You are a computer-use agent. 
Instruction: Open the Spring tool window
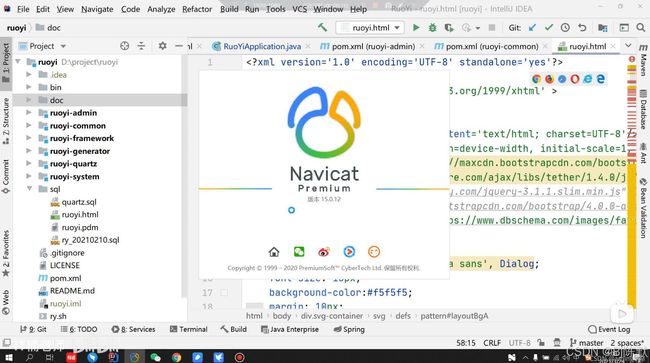[349, 329]
